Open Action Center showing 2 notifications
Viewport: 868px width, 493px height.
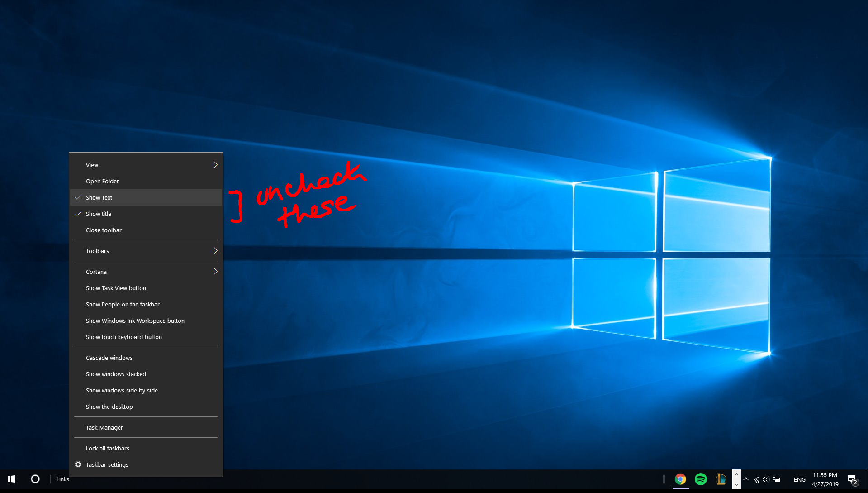coord(852,479)
